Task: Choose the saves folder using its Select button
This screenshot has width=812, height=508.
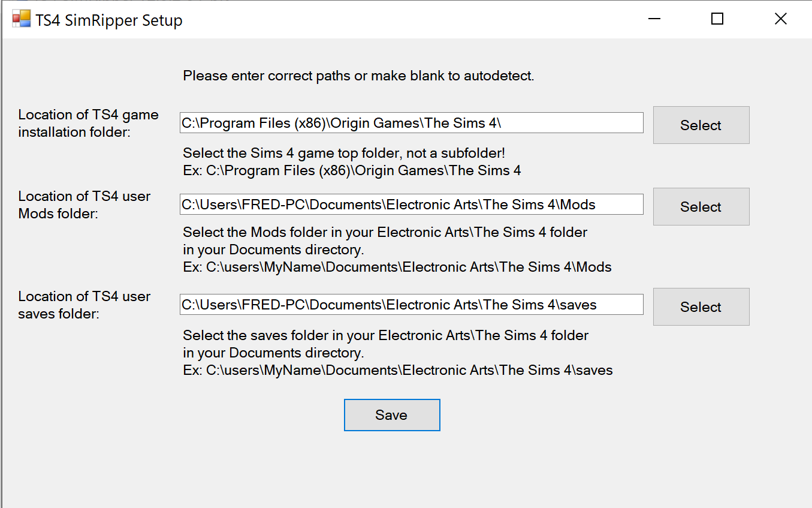Action: click(701, 306)
